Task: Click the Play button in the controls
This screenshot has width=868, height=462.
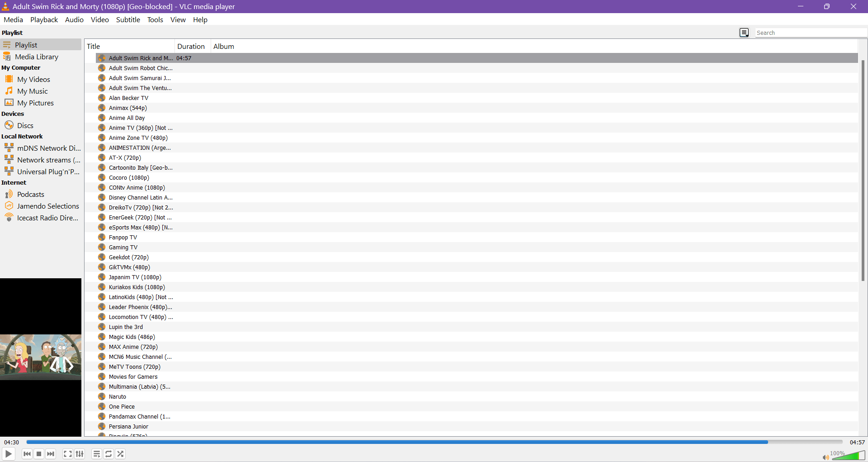Action: point(8,454)
